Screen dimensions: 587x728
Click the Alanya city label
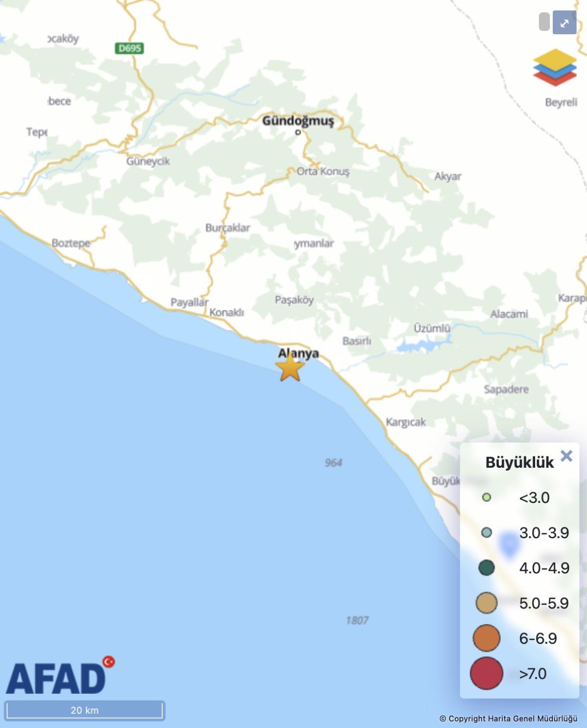[298, 353]
